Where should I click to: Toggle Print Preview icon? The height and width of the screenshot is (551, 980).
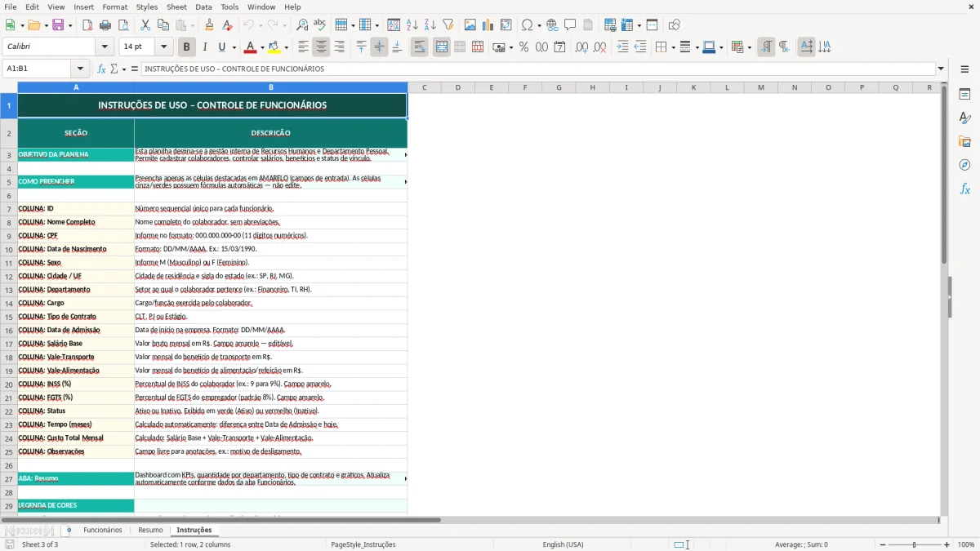click(x=122, y=25)
